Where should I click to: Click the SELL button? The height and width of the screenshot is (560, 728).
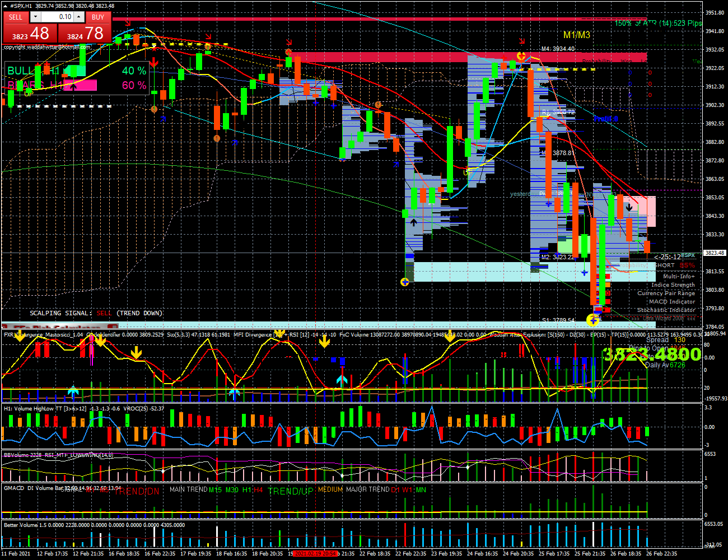16,17
